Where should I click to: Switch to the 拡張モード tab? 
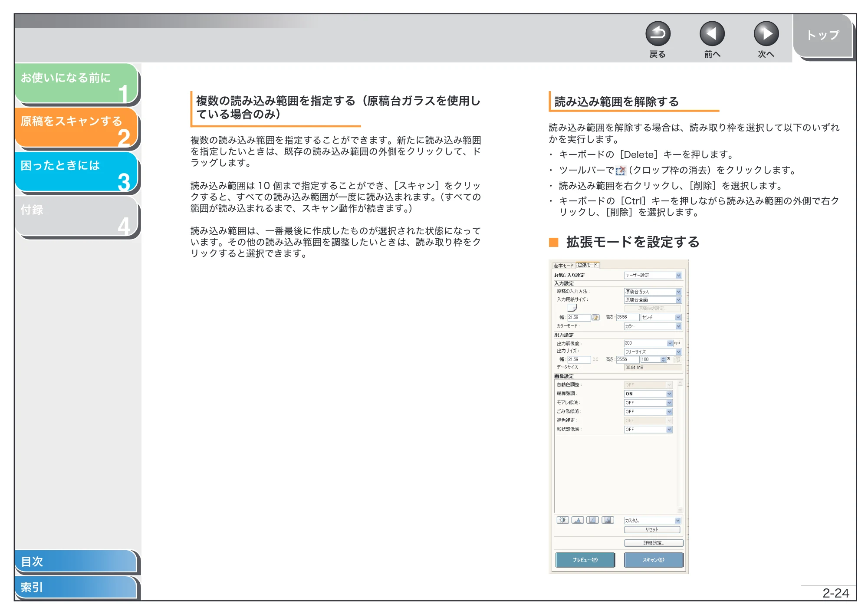pos(588,265)
